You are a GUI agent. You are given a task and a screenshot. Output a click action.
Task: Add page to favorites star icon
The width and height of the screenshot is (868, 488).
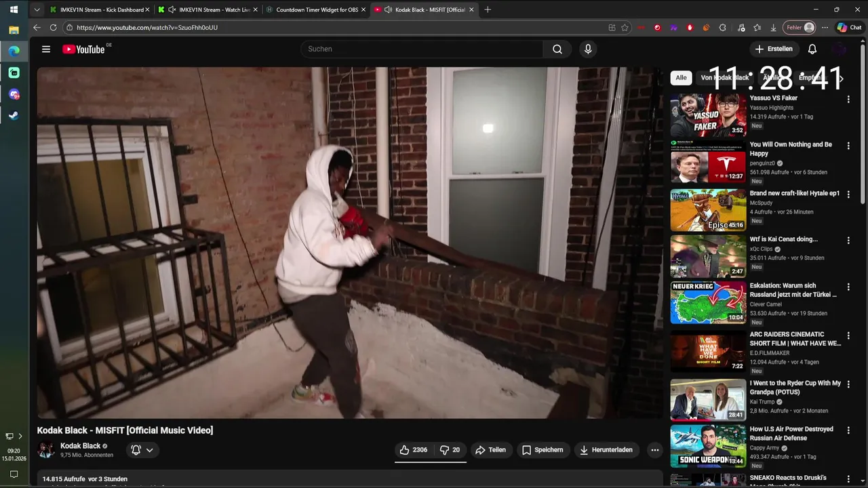(625, 28)
